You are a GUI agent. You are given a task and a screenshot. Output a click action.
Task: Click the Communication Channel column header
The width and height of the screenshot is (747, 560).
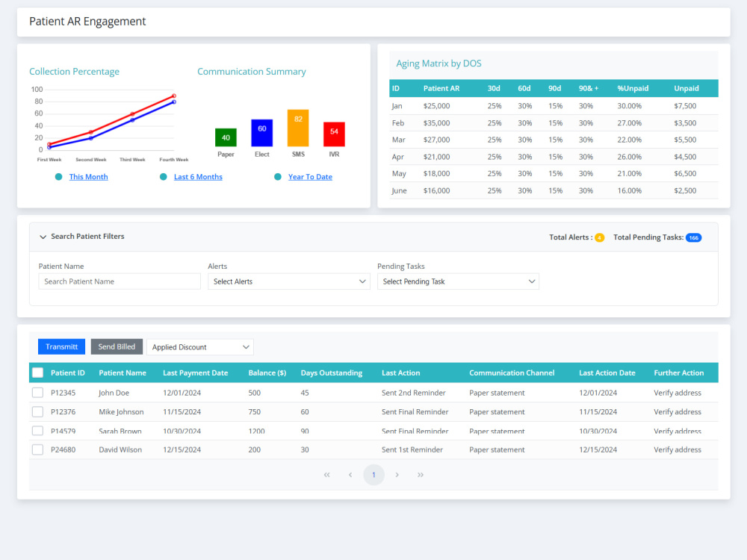pyautogui.click(x=512, y=373)
